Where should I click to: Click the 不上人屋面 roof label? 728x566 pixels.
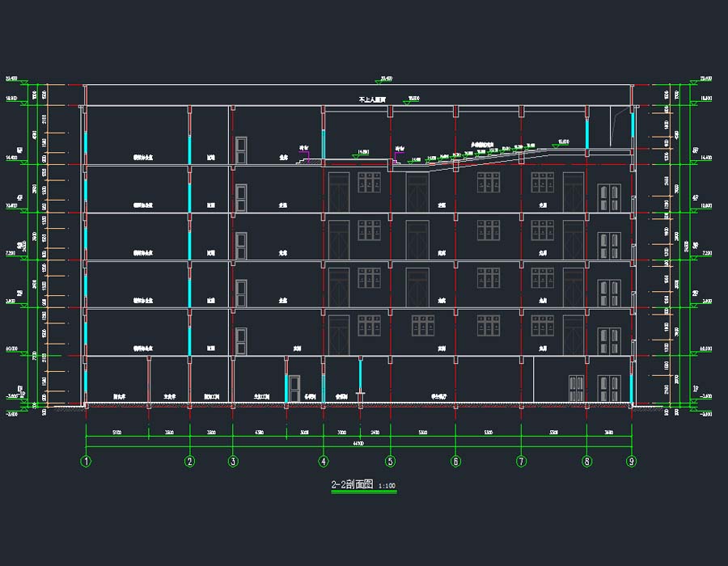372,100
